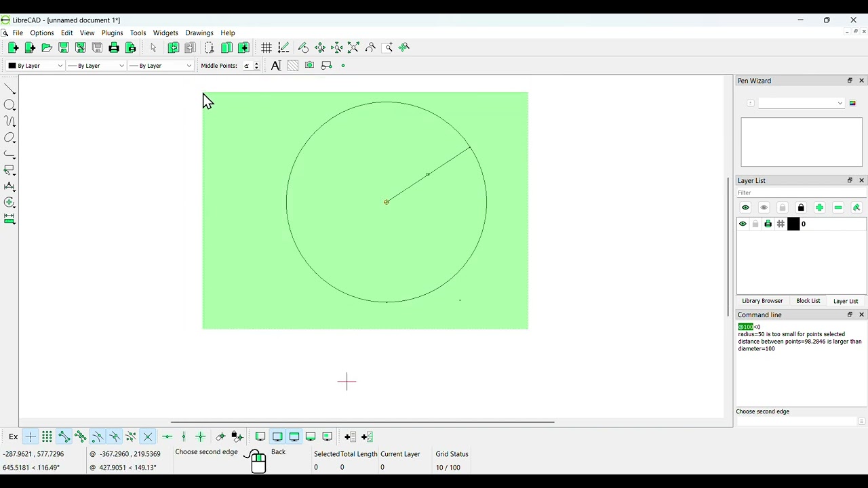Remove layer with the green minus
The width and height of the screenshot is (868, 488).
click(838, 208)
